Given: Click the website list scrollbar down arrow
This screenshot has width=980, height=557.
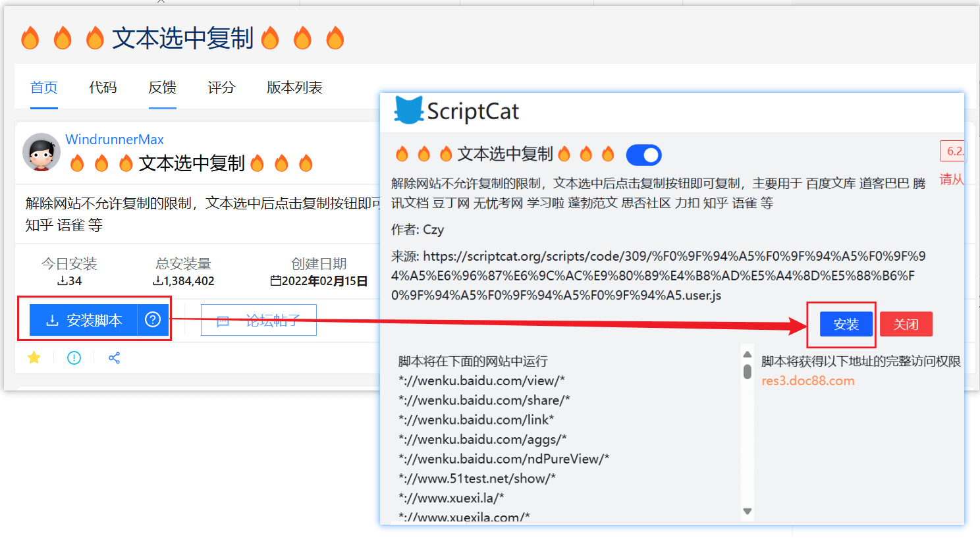Looking at the screenshot, I should 747,510.
